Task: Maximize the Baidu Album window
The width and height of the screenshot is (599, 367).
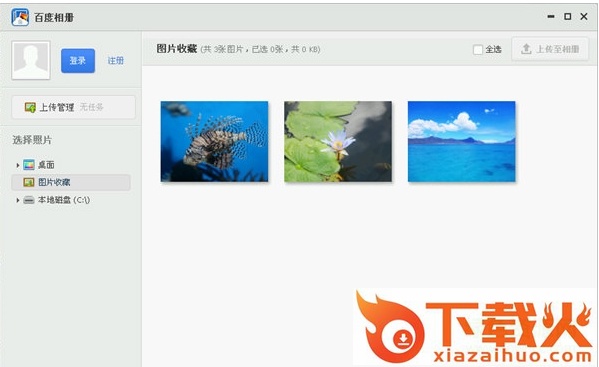Action: point(568,16)
